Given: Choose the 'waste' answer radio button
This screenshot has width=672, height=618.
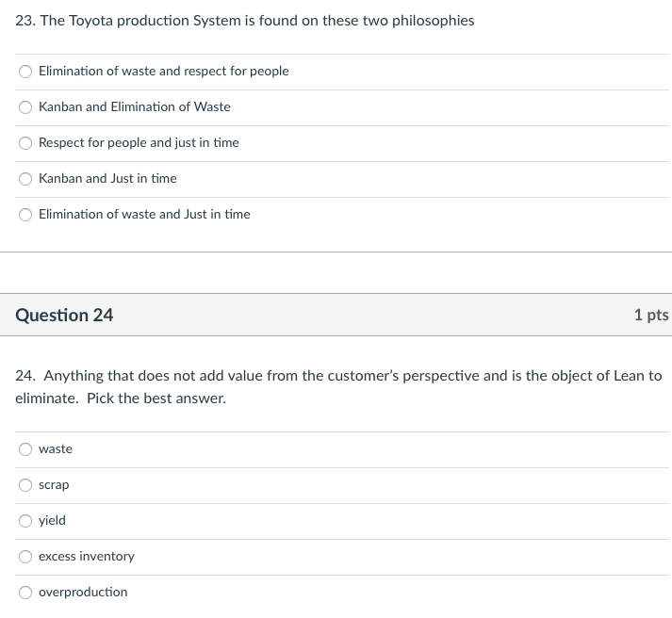Looking at the screenshot, I should [25, 449].
